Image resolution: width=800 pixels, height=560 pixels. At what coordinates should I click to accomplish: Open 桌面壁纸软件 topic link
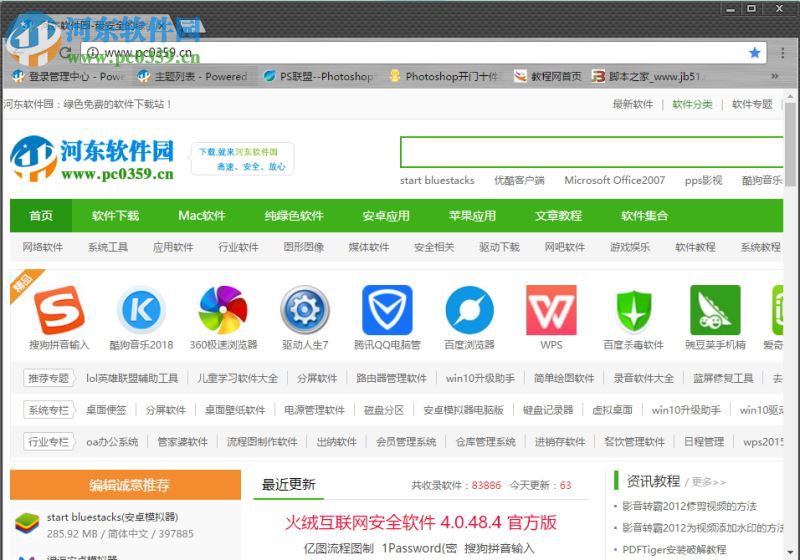pos(235,410)
